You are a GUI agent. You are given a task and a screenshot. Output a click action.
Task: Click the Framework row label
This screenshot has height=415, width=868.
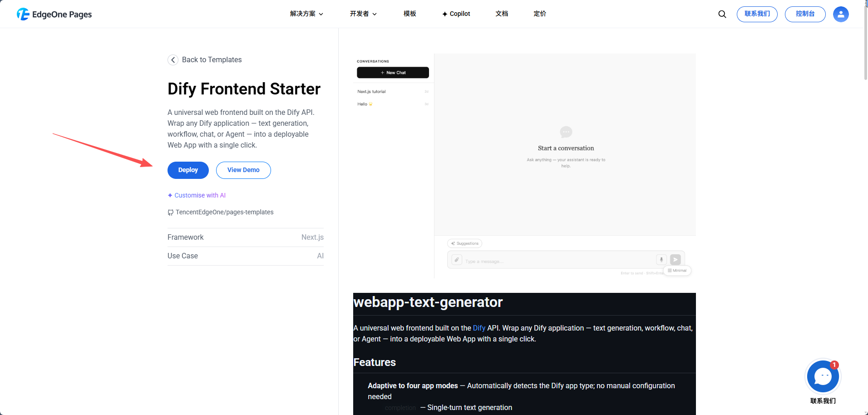coord(185,237)
